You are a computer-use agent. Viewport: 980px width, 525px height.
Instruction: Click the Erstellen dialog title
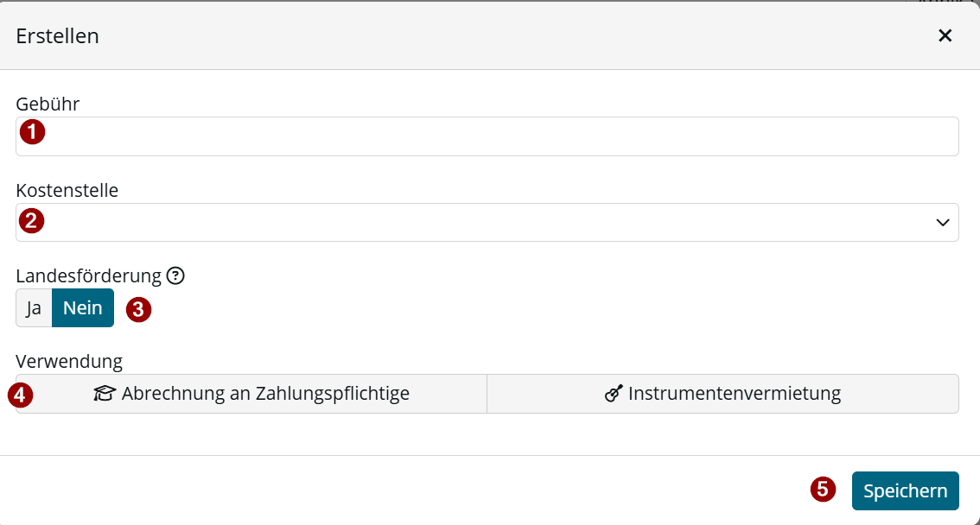click(58, 35)
